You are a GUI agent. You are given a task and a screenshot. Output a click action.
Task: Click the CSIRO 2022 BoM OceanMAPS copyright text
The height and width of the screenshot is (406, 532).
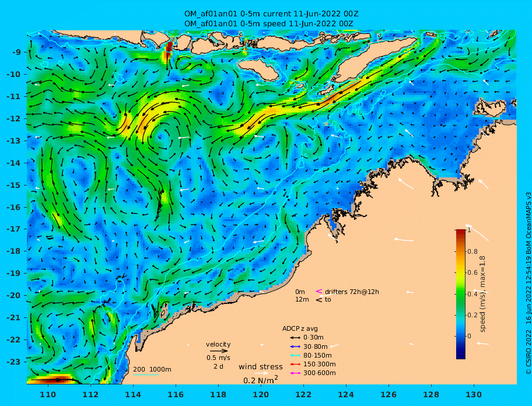528,283
